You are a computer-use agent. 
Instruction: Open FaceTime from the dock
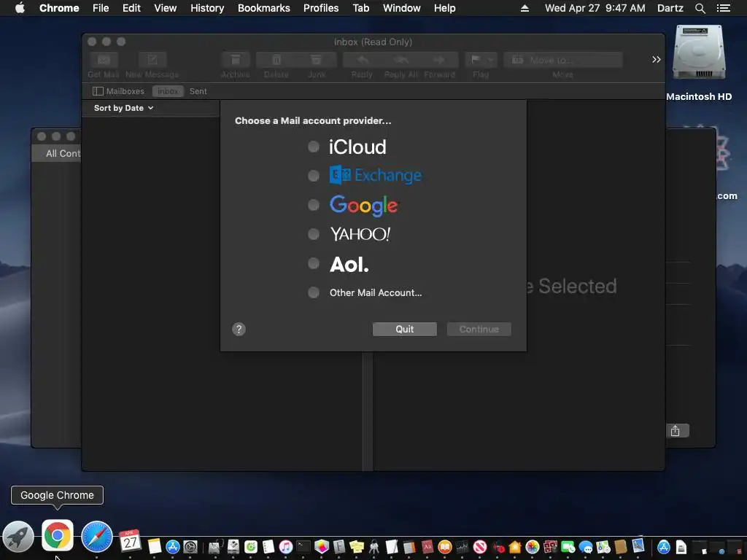[568, 547]
